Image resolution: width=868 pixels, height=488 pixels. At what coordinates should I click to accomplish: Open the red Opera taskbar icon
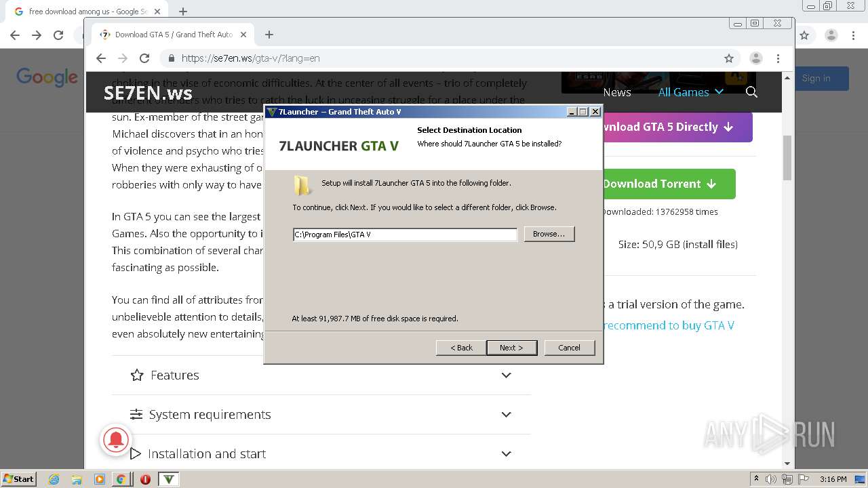coord(145,479)
